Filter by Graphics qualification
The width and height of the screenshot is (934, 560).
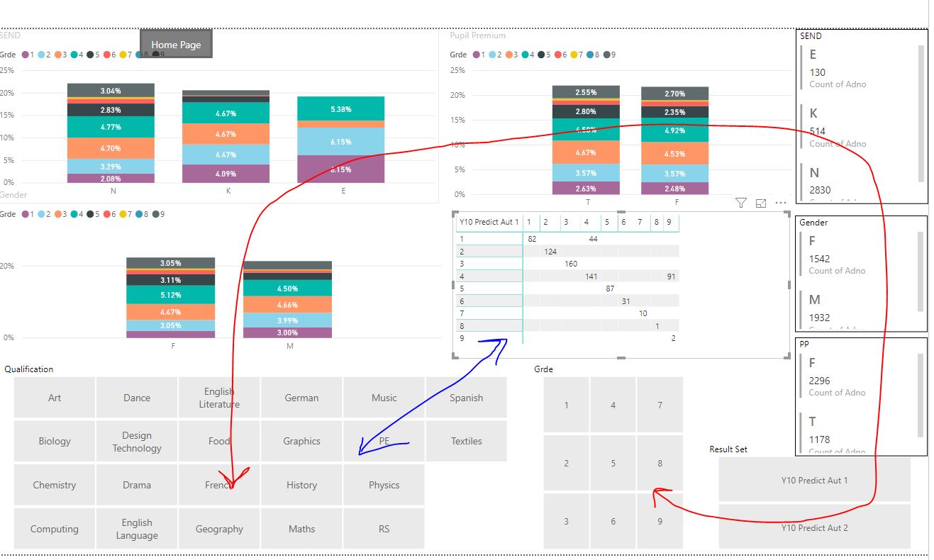click(301, 441)
